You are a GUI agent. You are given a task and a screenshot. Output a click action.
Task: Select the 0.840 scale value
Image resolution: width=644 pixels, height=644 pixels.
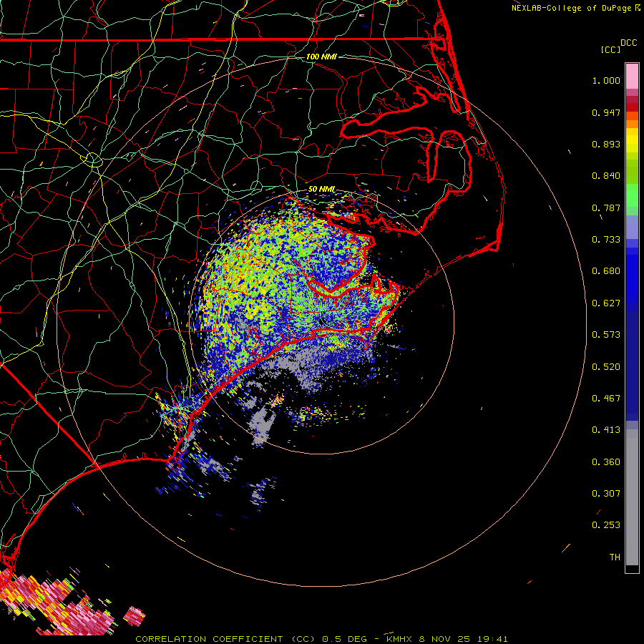tap(606, 176)
